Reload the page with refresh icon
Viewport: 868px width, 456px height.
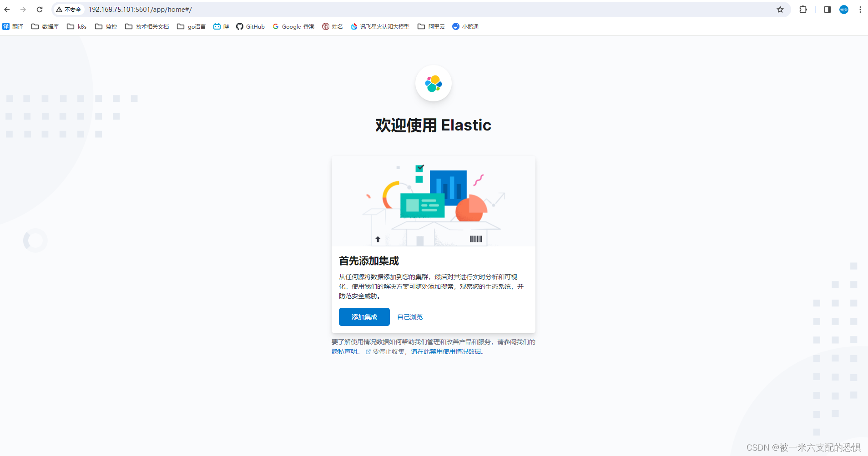[40, 10]
